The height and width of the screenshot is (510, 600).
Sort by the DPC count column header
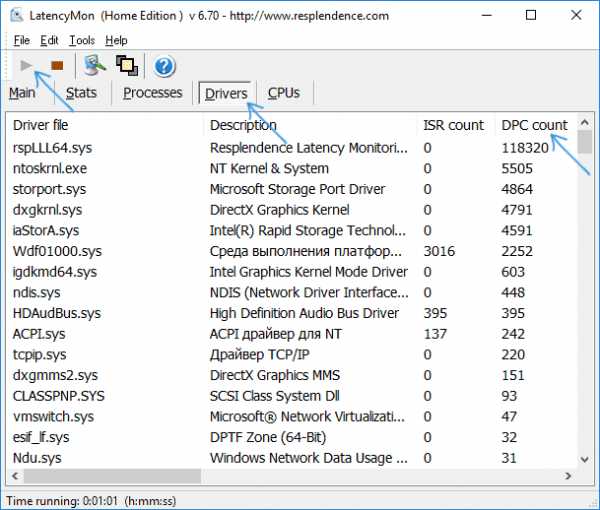click(x=534, y=125)
